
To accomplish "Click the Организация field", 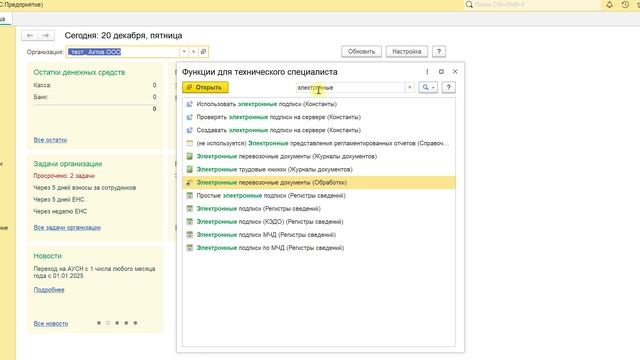I will click(122, 52).
